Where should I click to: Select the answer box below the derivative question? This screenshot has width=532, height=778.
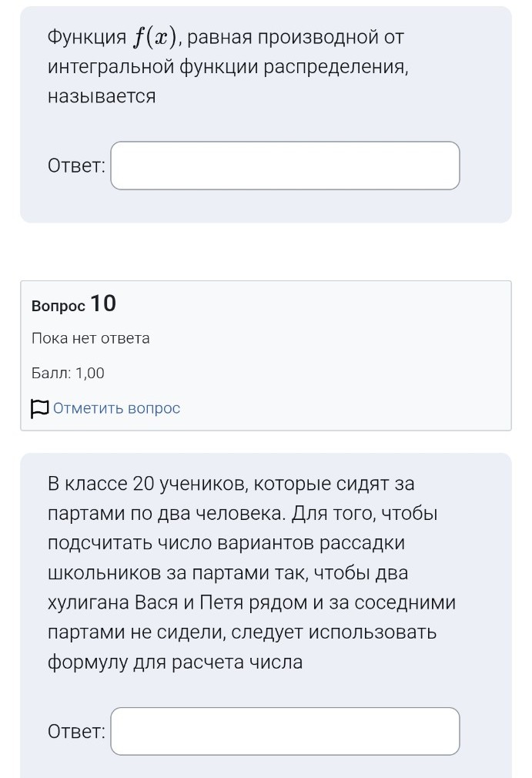point(284,165)
